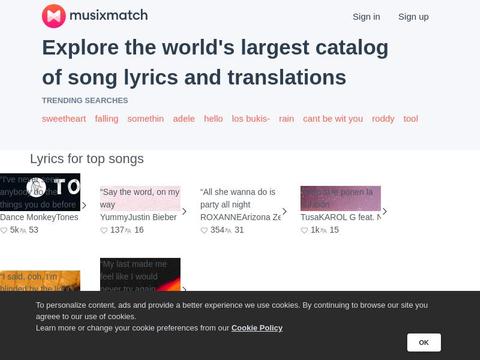This screenshot has width=480, height=360.
Task: Search trending term sweetheart
Action: pyautogui.click(x=64, y=119)
